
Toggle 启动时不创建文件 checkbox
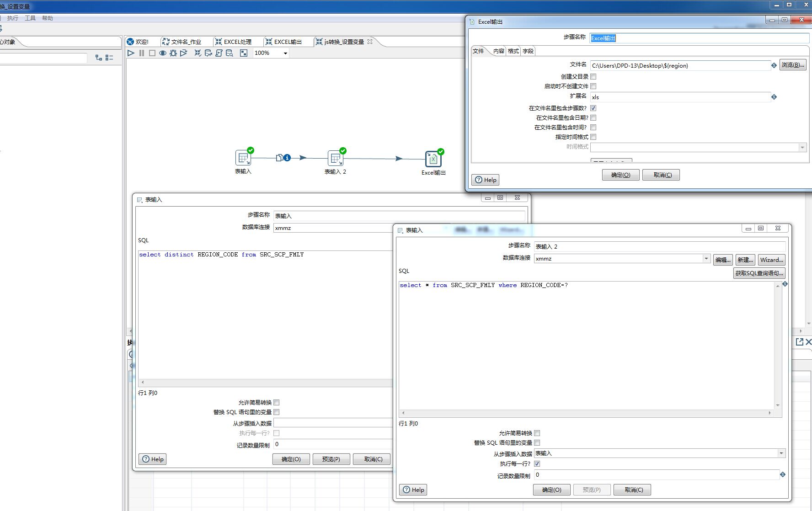[x=593, y=86]
